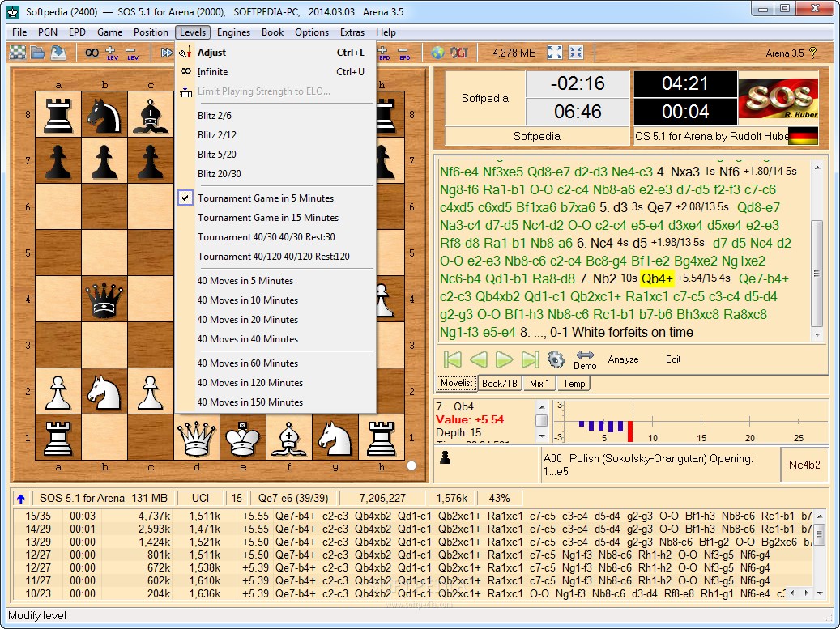Click the SOS engine logo
Viewport: 840px width, 629px height.
778,99
